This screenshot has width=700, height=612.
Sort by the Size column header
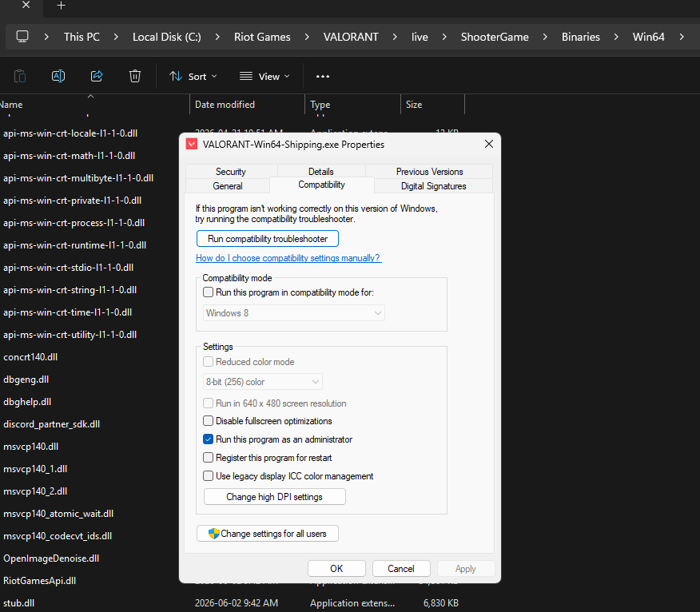(x=432, y=105)
